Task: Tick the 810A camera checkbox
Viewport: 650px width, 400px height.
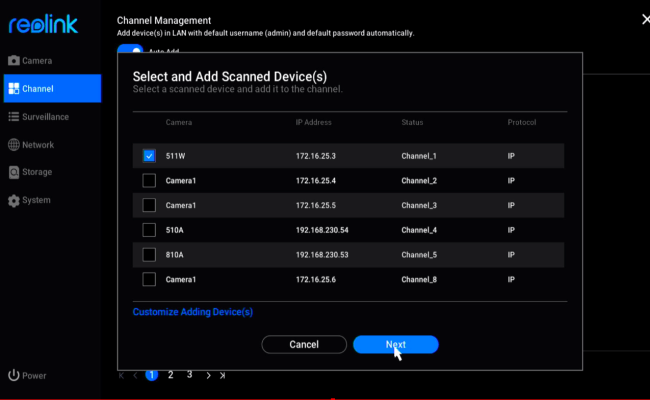Action: (x=149, y=254)
